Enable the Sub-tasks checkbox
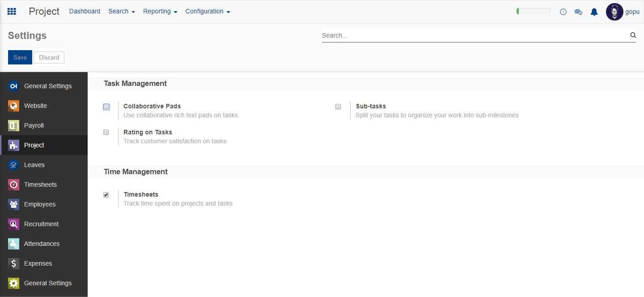This screenshot has width=644, height=297. (338, 106)
